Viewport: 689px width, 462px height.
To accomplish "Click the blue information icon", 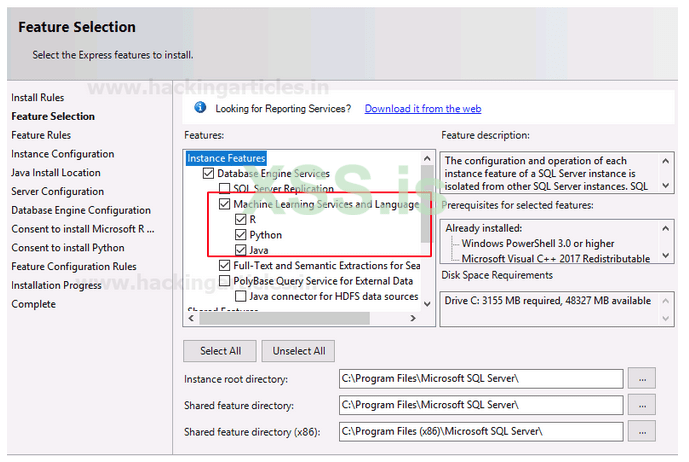I will 200,107.
